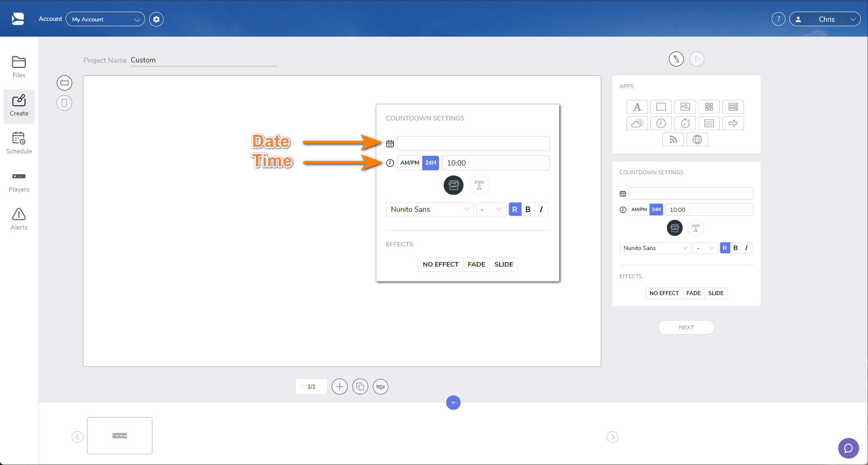Image resolution: width=868 pixels, height=465 pixels.
Task: Select AM/PM format in right sidebar panel
Action: [x=639, y=210]
